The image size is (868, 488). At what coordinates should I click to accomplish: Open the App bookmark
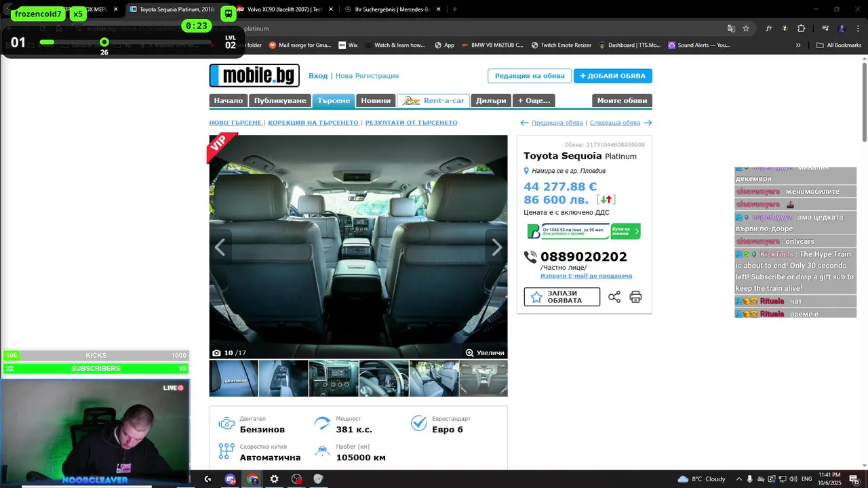tap(445, 45)
